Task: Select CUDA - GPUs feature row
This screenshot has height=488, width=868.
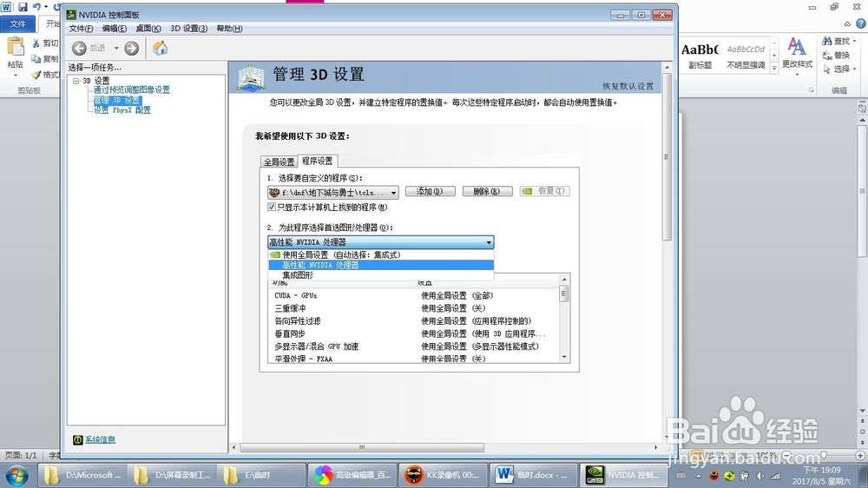Action: click(413, 296)
